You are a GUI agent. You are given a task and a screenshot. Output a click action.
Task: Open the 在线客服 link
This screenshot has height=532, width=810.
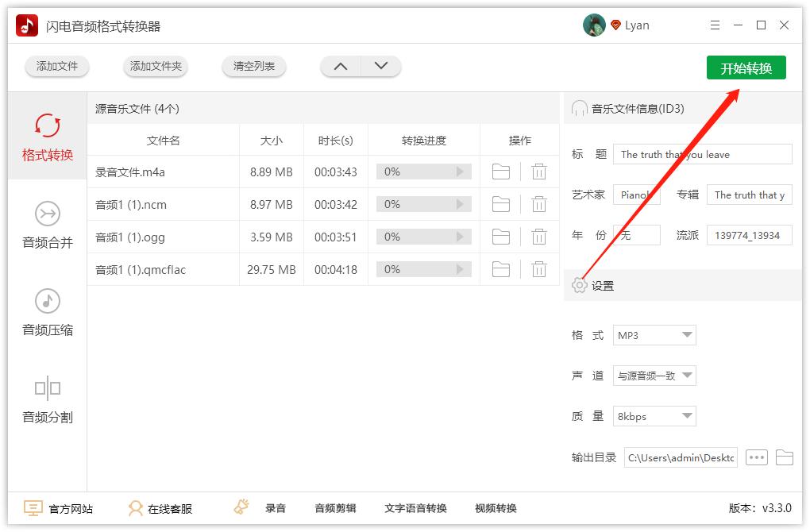point(170,509)
